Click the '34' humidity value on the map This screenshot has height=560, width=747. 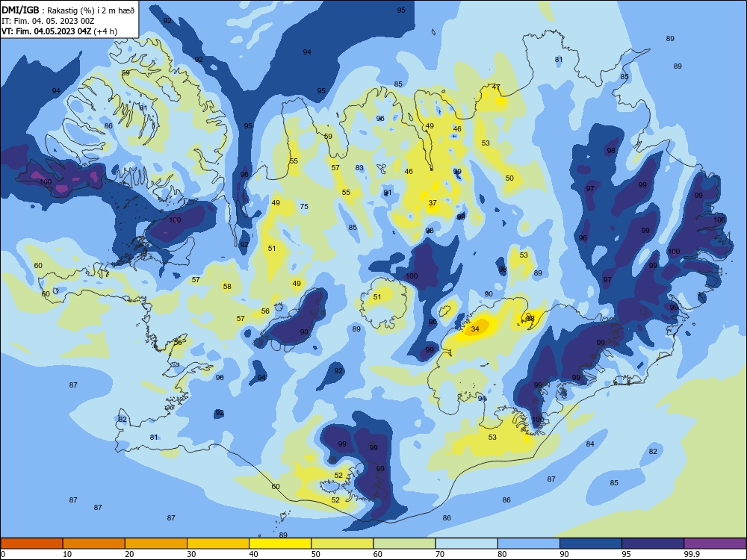click(475, 329)
